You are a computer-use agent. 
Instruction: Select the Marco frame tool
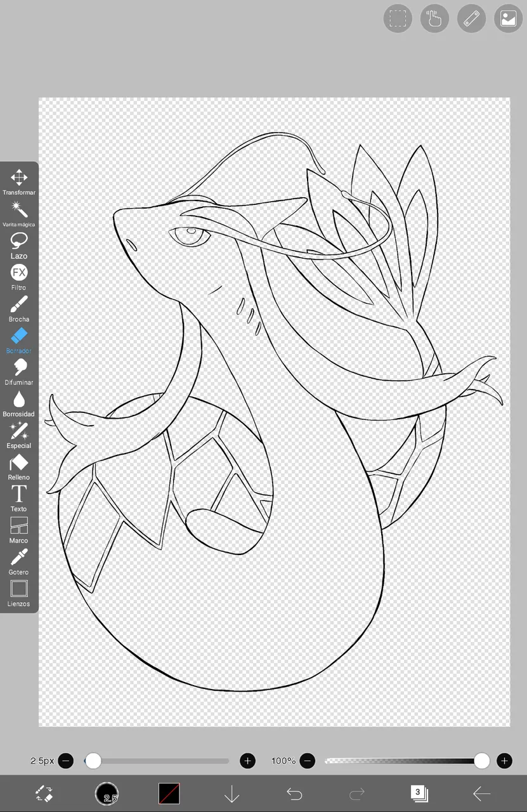(19, 530)
